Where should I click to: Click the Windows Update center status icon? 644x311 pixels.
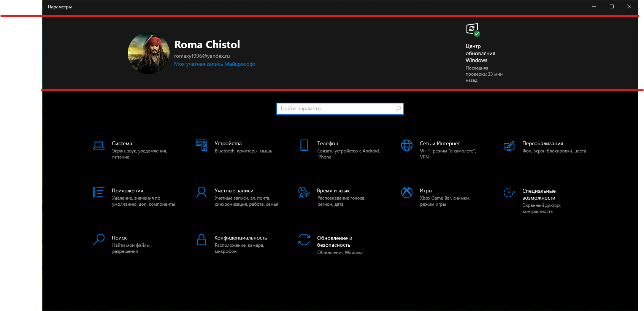[x=473, y=30]
